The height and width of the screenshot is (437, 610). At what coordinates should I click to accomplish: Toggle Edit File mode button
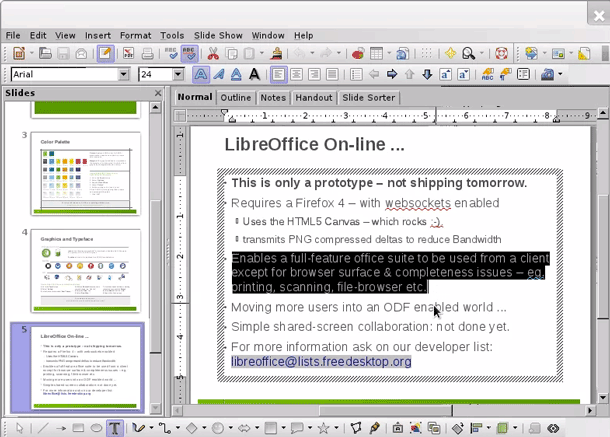105,53
